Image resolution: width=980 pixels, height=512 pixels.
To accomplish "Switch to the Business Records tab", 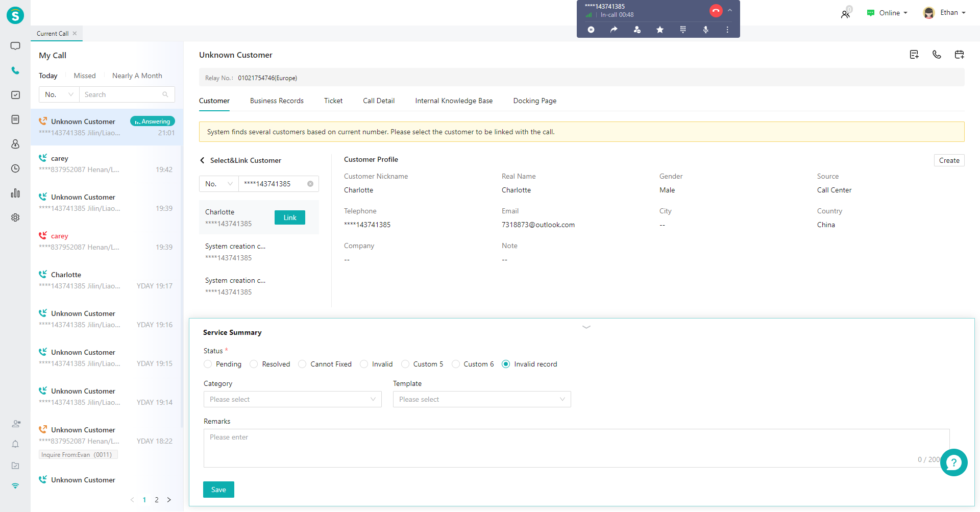I will click(277, 101).
